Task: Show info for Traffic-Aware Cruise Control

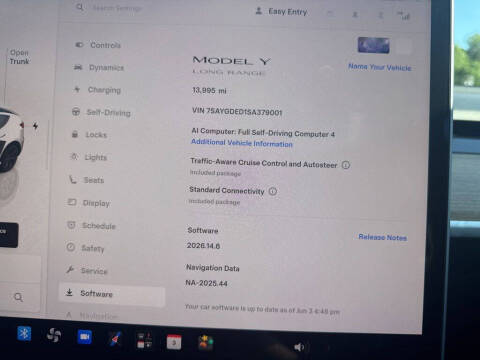Action: (x=346, y=165)
